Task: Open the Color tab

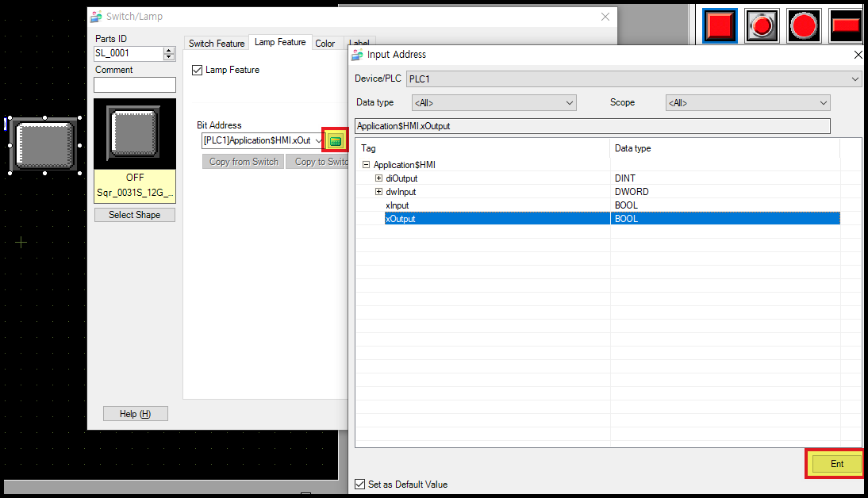Action: pyautogui.click(x=325, y=43)
